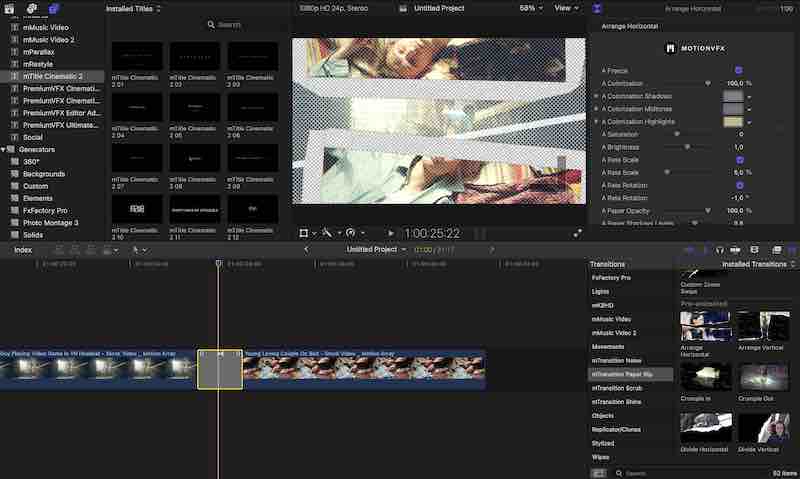Go back in timeline history arrow
Image resolution: width=800 pixels, height=479 pixels.
[306, 249]
